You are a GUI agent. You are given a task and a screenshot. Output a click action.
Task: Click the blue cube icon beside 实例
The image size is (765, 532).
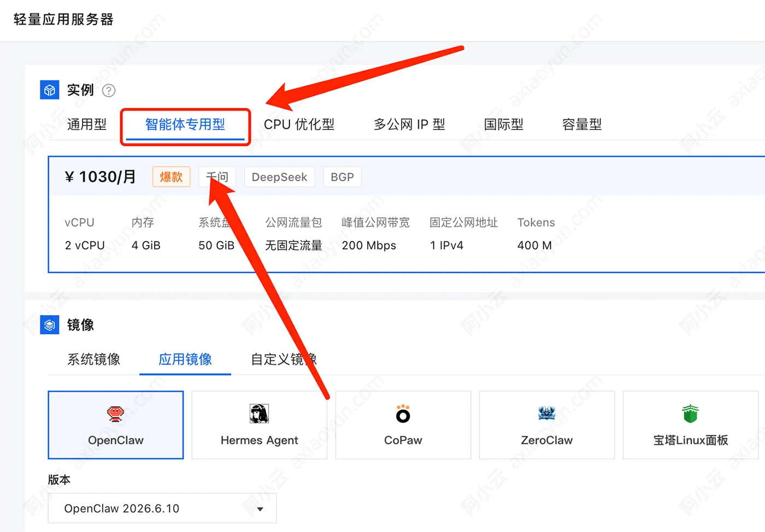(x=50, y=90)
